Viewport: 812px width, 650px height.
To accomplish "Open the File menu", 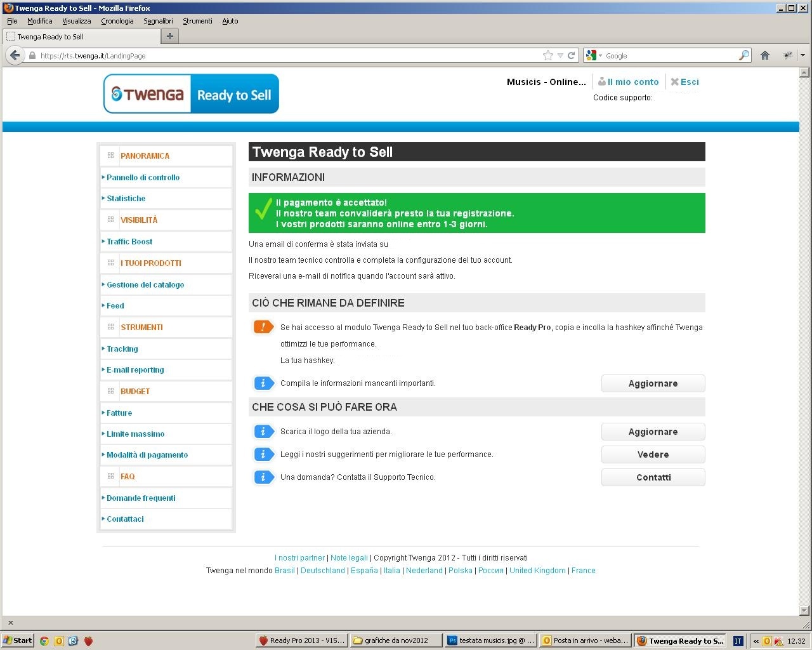I will [x=12, y=21].
